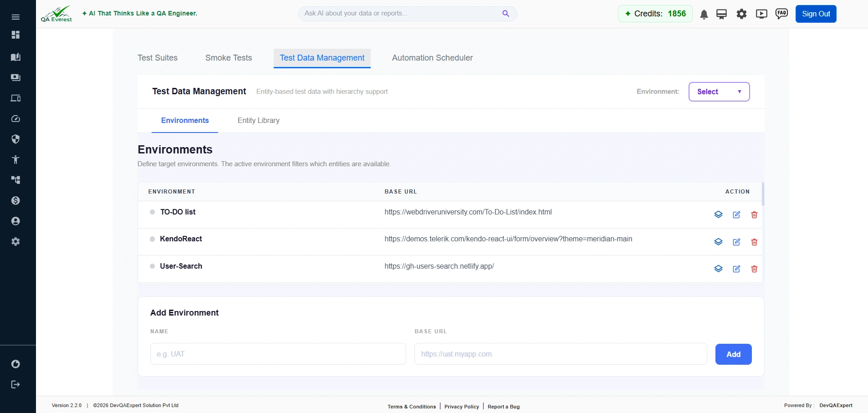Open header settings gear icon
Image resolution: width=868 pixels, height=413 pixels.
(741, 14)
